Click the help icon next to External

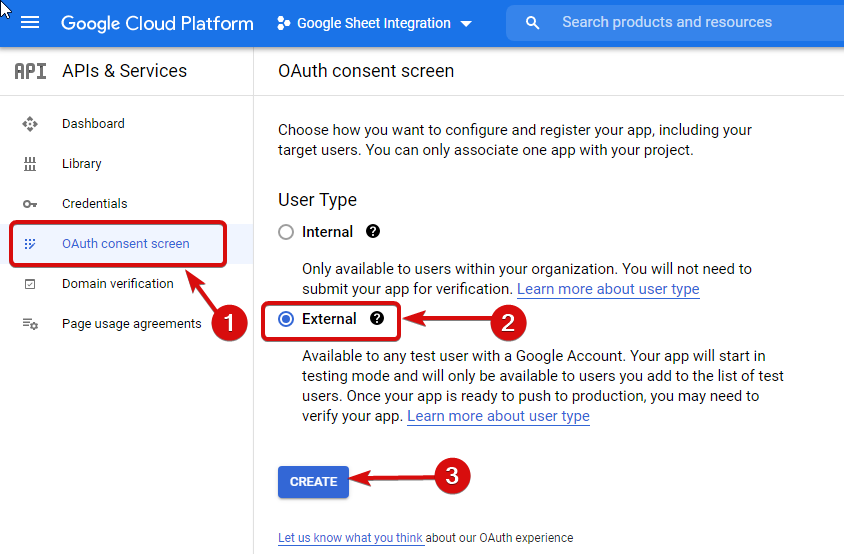click(x=377, y=318)
